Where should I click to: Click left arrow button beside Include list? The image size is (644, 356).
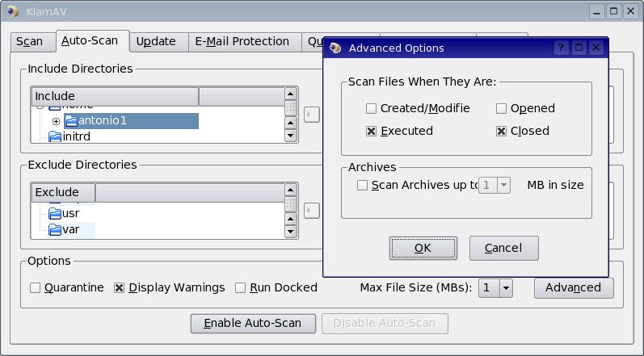[312, 115]
